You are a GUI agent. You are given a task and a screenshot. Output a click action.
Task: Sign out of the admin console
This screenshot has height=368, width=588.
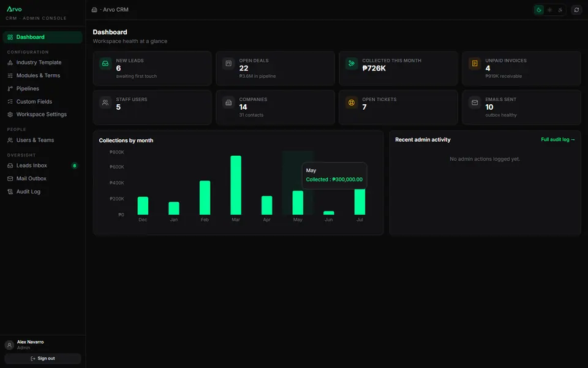pos(43,359)
